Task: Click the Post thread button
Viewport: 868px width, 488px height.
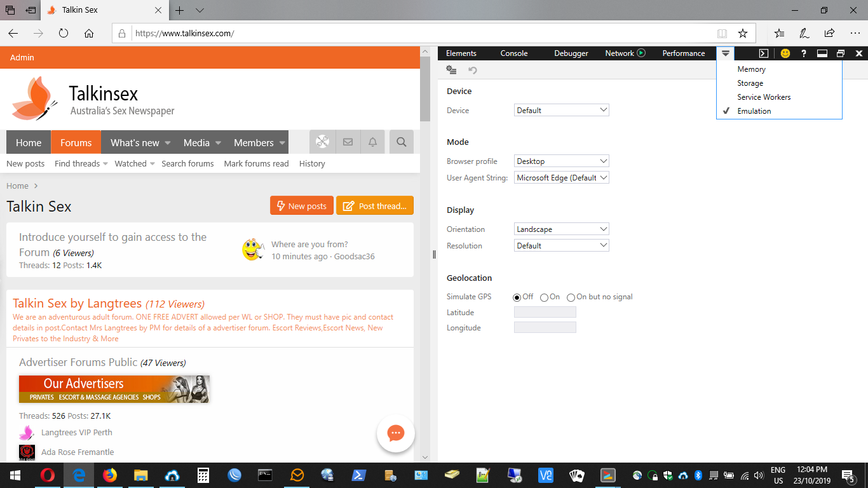Action: (x=375, y=206)
